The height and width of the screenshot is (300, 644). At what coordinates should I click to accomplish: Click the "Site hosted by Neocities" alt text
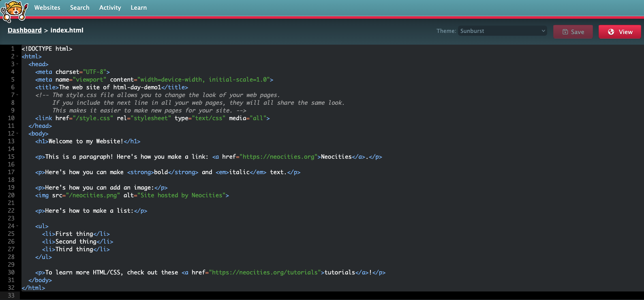pos(182,195)
